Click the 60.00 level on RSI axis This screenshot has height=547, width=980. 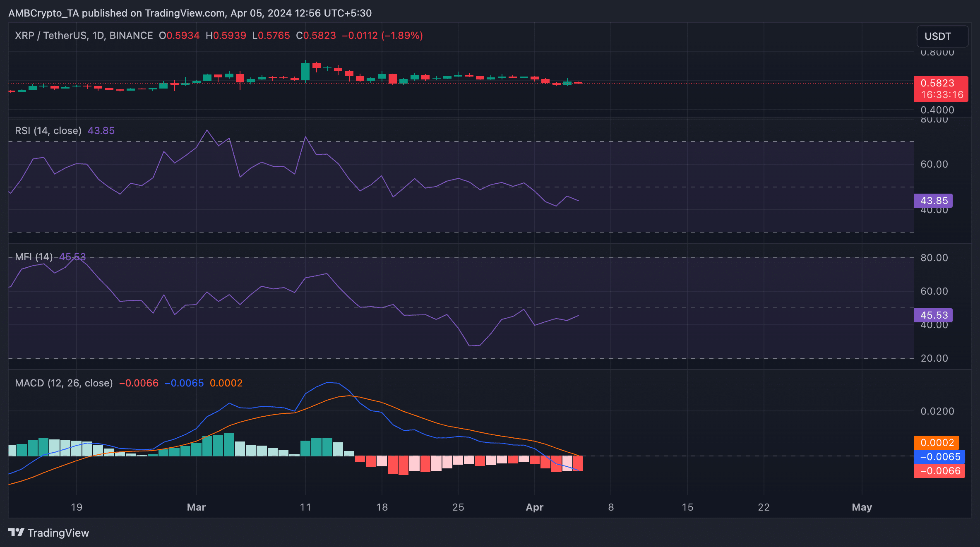pyautogui.click(x=934, y=164)
